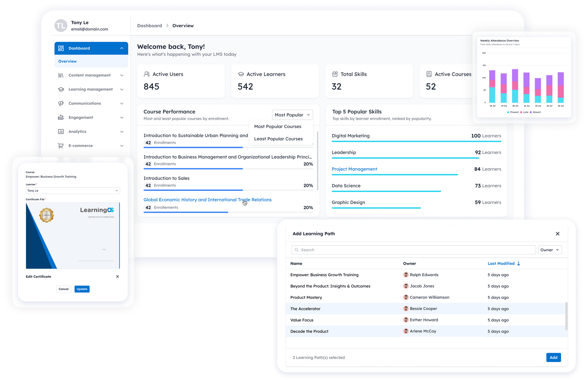Click the Analytics chart icon
Viewport: 588px width, 380px height.
point(61,132)
